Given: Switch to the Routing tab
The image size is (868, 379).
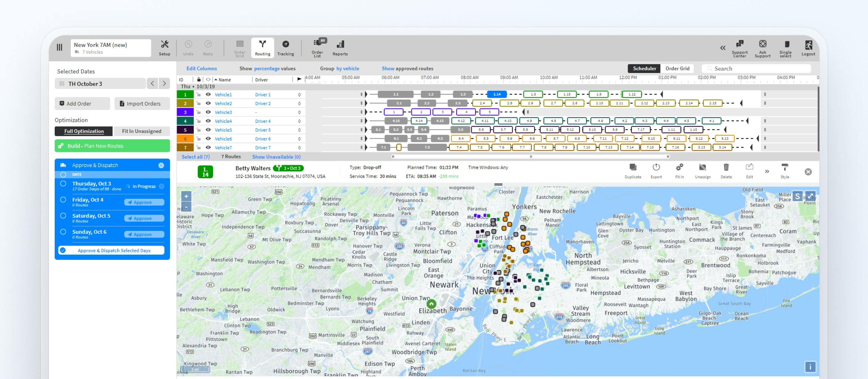Looking at the screenshot, I should (x=263, y=48).
